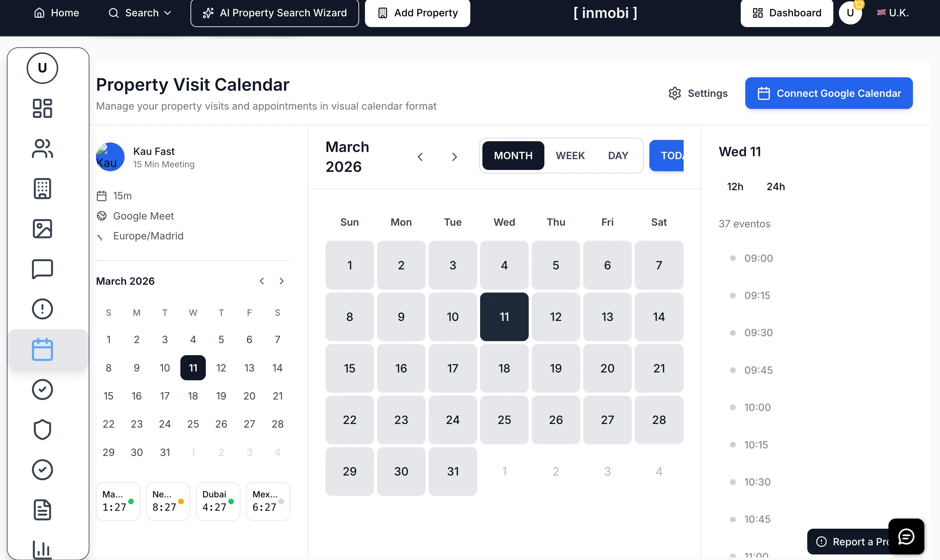Select the 09:30 time slot on Wed 11

757,332
